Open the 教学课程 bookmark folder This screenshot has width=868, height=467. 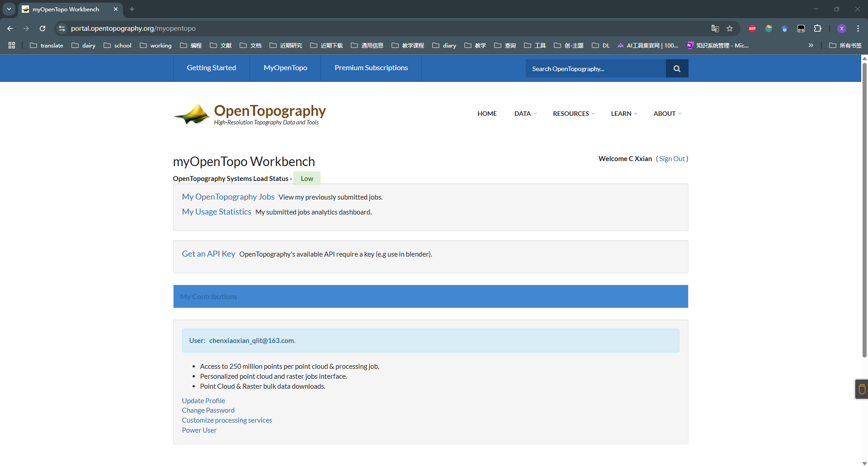tap(408, 45)
